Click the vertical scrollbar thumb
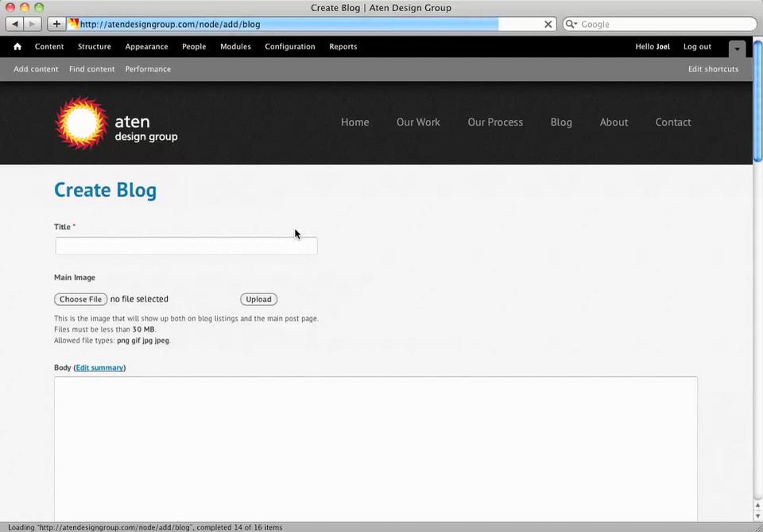Image resolution: width=763 pixels, height=532 pixels. click(758, 101)
